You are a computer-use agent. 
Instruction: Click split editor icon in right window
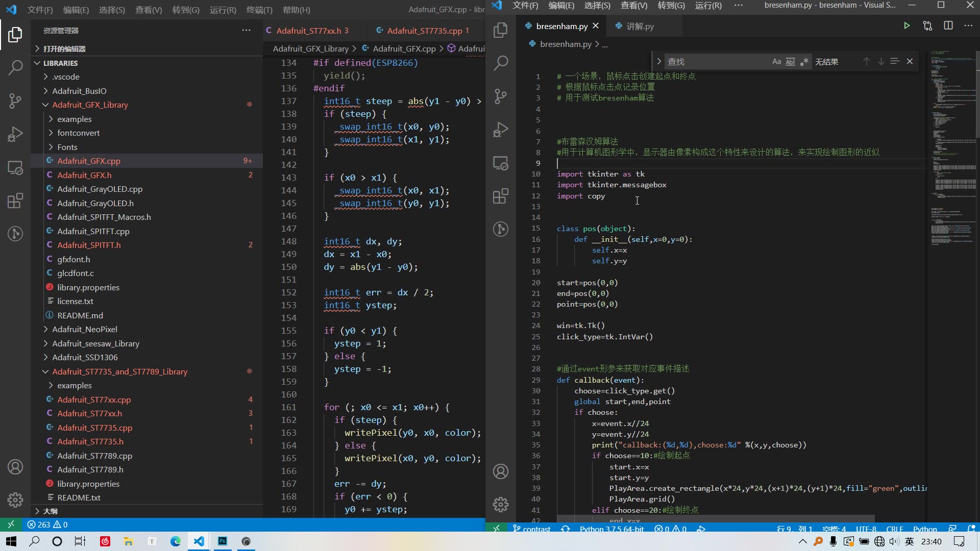click(x=948, y=26)
